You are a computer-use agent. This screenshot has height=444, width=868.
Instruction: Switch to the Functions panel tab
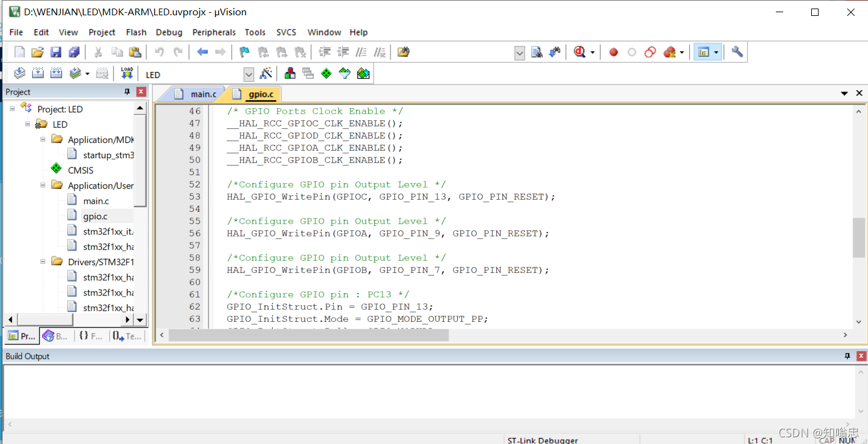[x=90, y=336]
